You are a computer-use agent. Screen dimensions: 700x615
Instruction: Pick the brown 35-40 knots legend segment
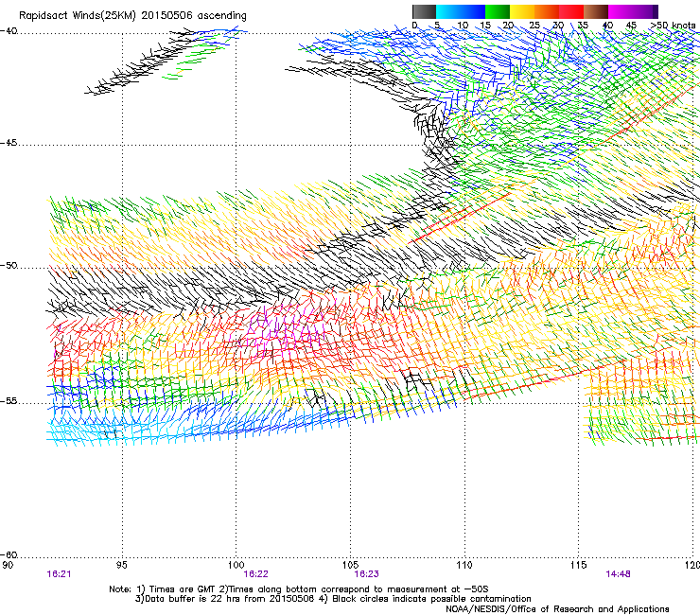click(596, 11)
